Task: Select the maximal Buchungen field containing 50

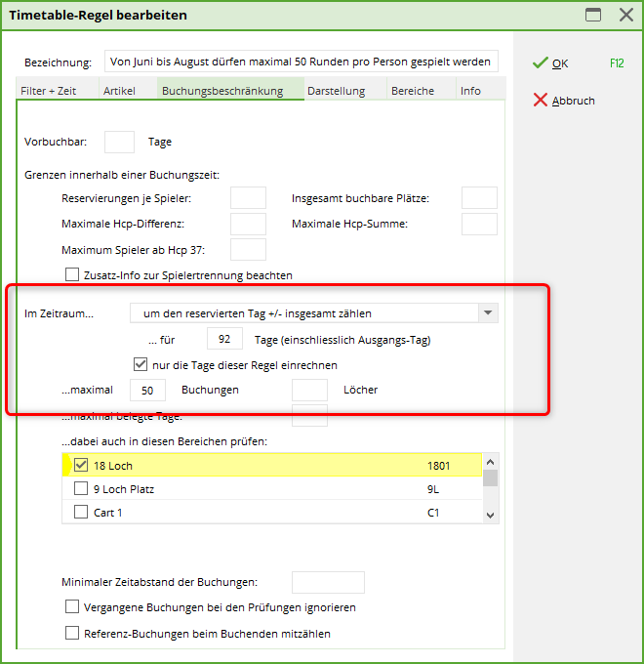Action: tap(147, 390)
